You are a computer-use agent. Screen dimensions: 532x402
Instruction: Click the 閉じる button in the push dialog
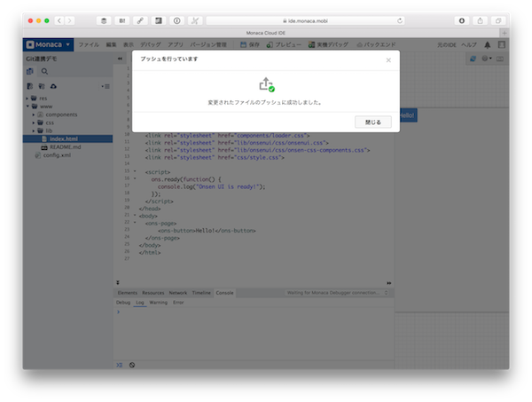pos(373,122)
